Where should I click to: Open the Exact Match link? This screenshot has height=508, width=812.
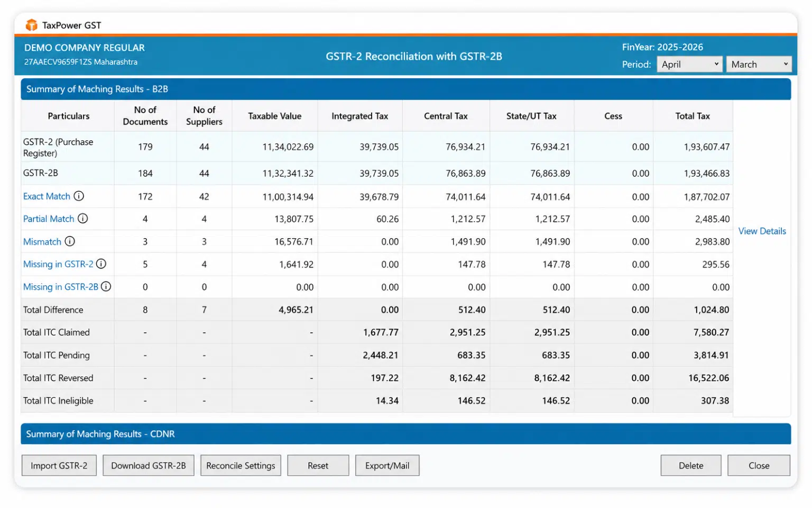click(x=47, y=196)
